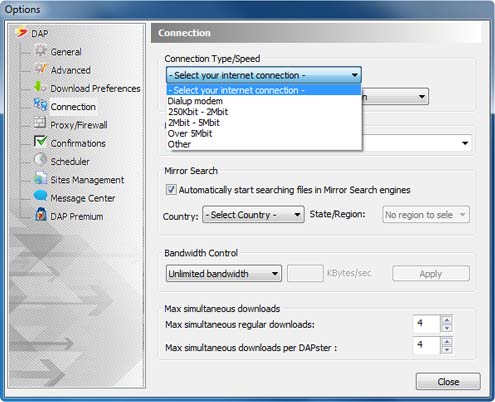Click the regular downloads value field
The image size is (495, 402).
(427, 324)
